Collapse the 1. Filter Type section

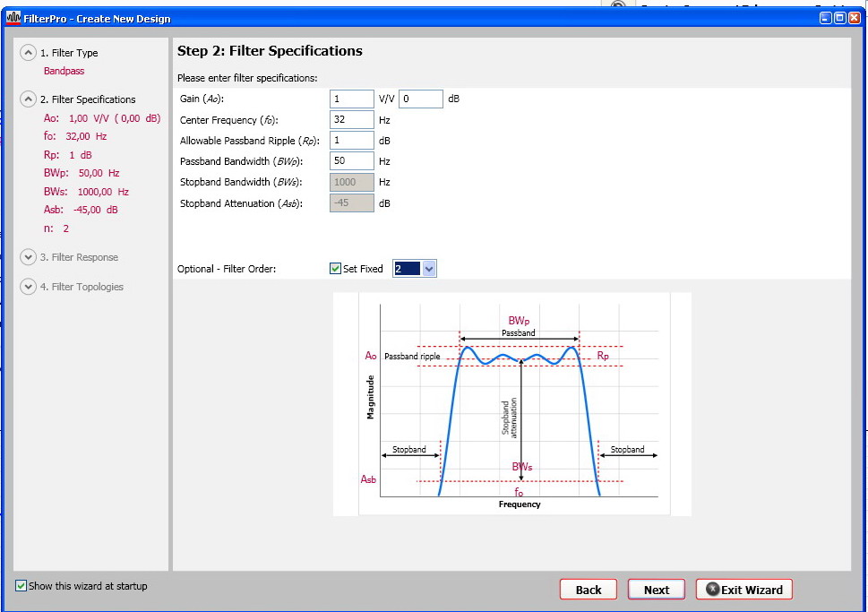point(28,53)
